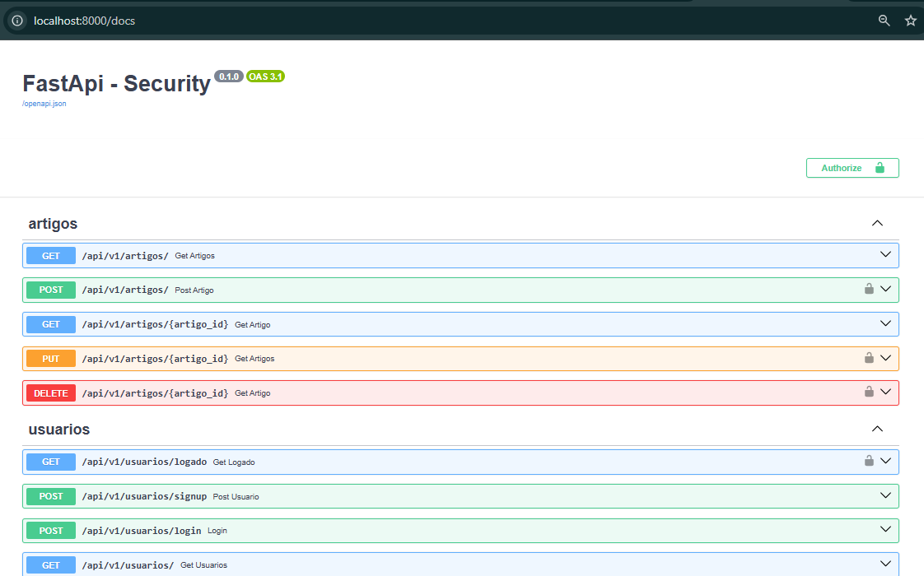Click the artigos section heading
This screenshot has width=924, height=576.
click(x=53, y=224)
